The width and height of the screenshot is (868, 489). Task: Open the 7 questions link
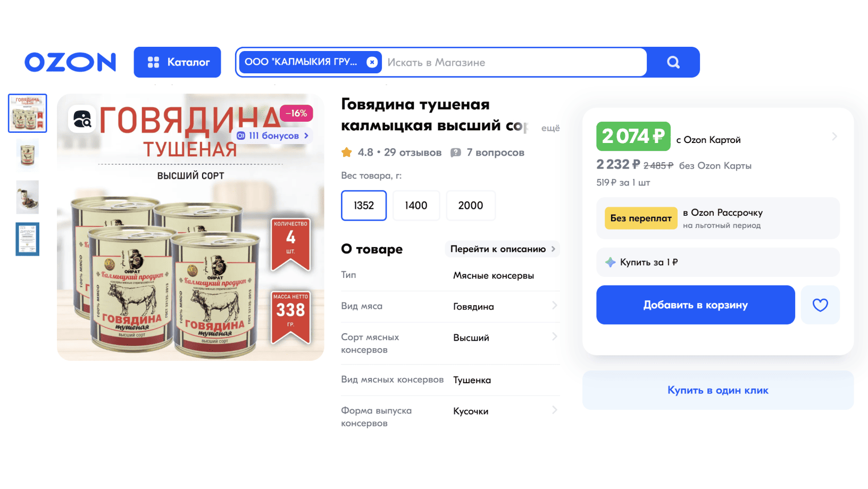[487, 153]
